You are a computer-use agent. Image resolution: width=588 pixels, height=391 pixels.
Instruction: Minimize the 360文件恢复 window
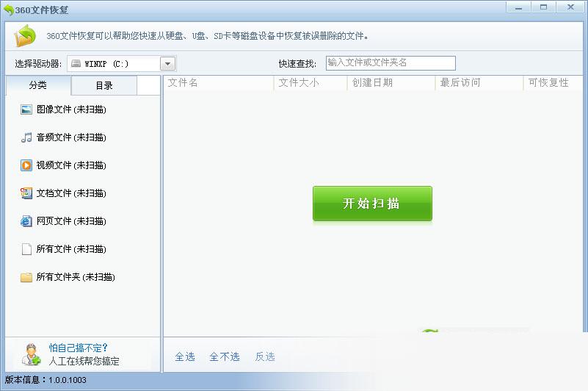(518, 7)
